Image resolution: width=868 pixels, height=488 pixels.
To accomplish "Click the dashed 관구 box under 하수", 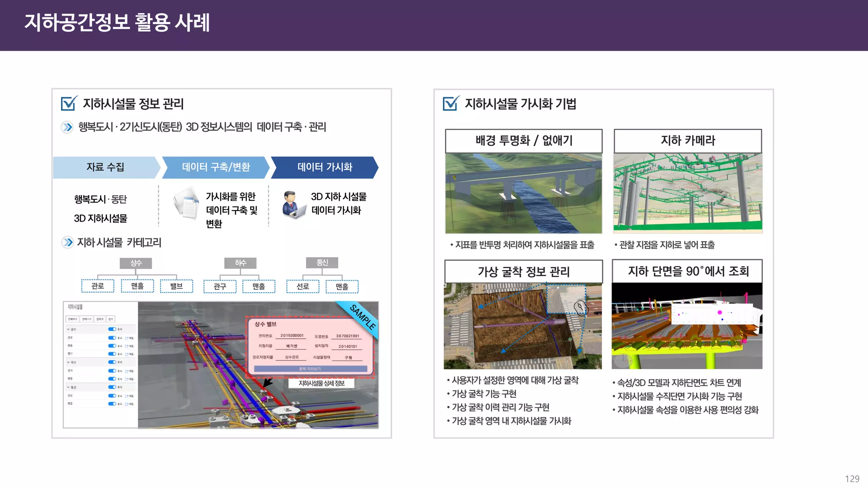I will pyautogui.click(x=220, y=286).
